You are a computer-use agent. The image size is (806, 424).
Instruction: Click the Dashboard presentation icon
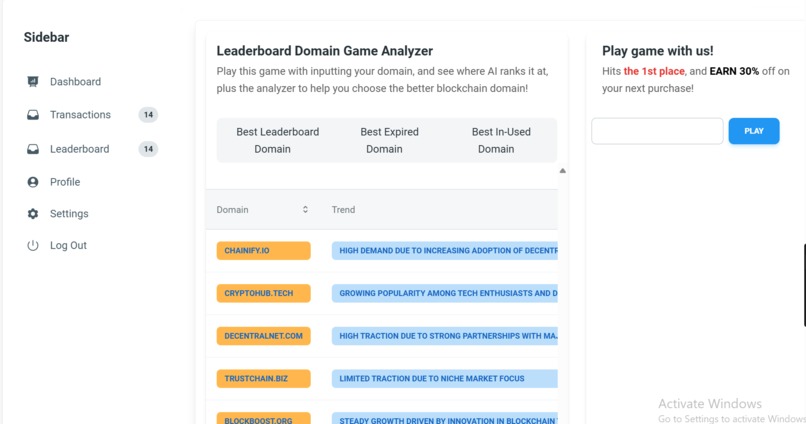33,82
